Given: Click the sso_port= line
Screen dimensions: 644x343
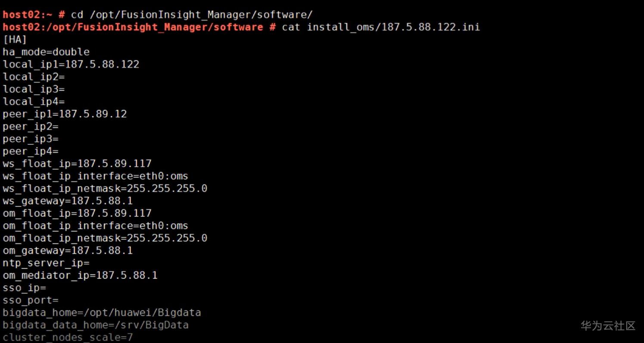Looking at the screenshot, I should (31, 300).
